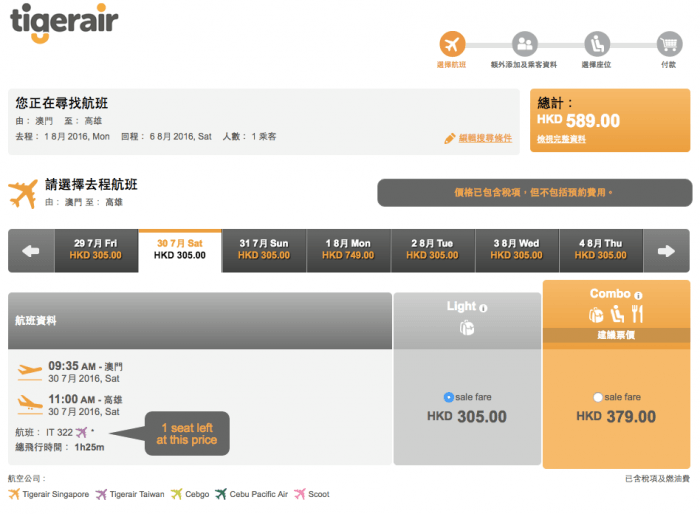Click the Light fare backpack icon
The image size is (700, 514).
pyautogui.click(x=467, y=328)
